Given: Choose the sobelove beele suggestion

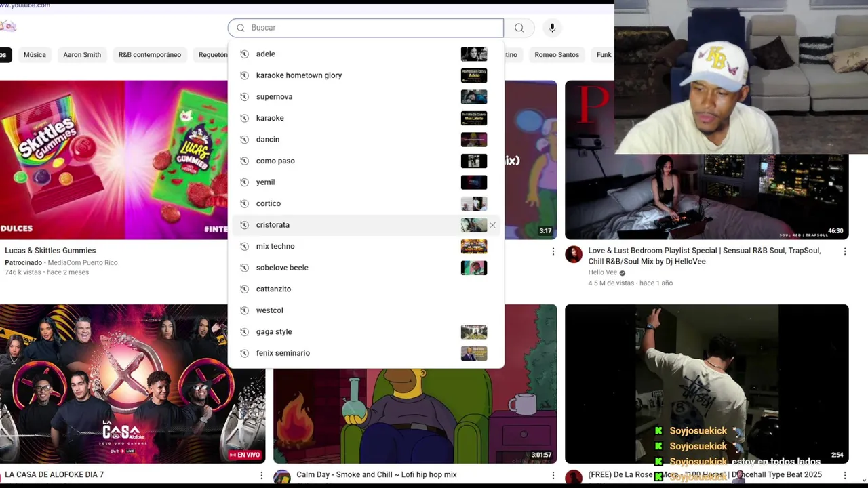Looking at the screenshot, I should tap(366, 268).
